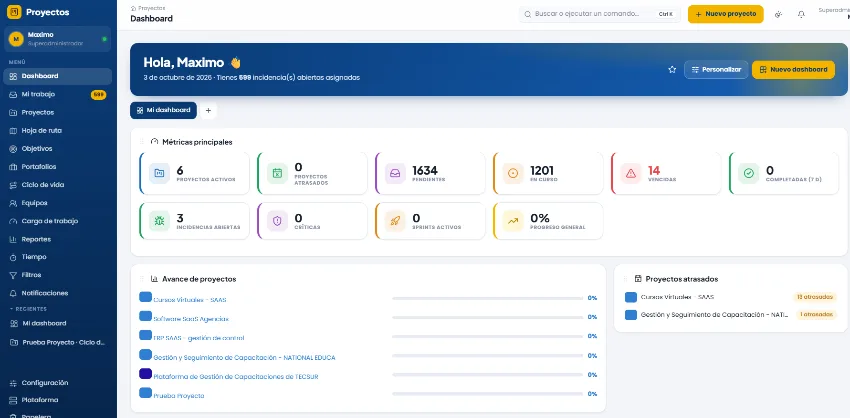This screenshot has height=418, width=850.
Task: Click the Pendientes inbox icon
Action: pyautogui.click(x=395, y=173)
